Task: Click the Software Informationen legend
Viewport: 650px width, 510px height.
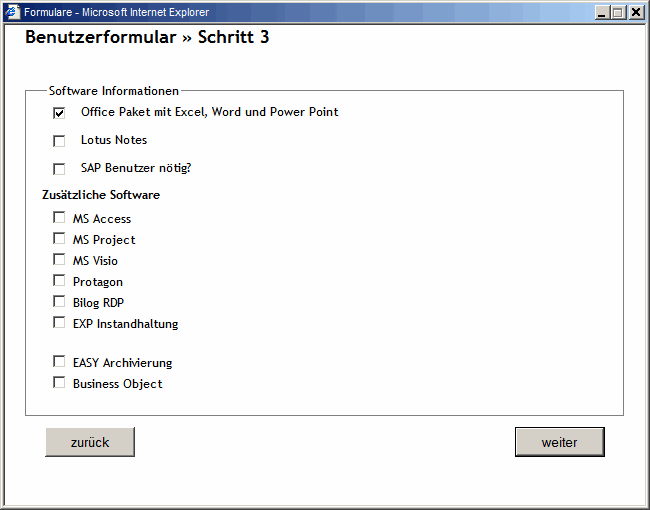Action: [114, 91]
